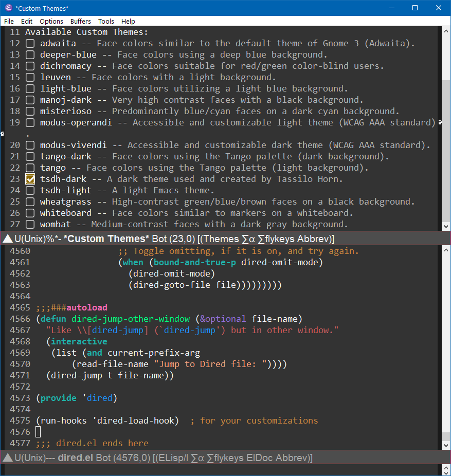Click the *Custom Themes* buffer name in mode line
This screenshot has width=451, height=476.
pos(106,239)
